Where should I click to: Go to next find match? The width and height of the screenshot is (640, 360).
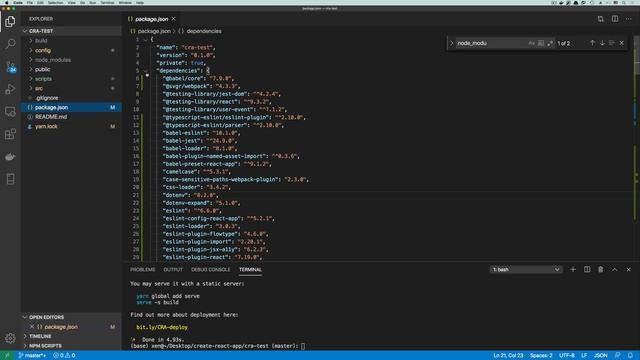coord(602,43)
